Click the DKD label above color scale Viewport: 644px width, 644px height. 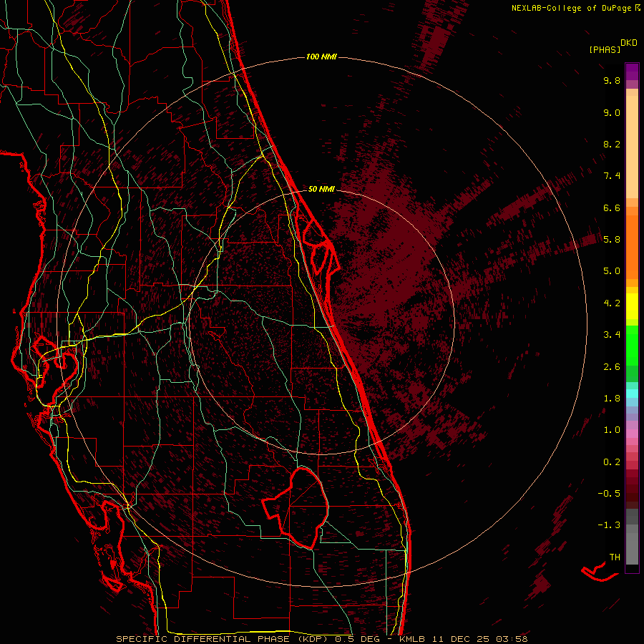pos(628,43)
